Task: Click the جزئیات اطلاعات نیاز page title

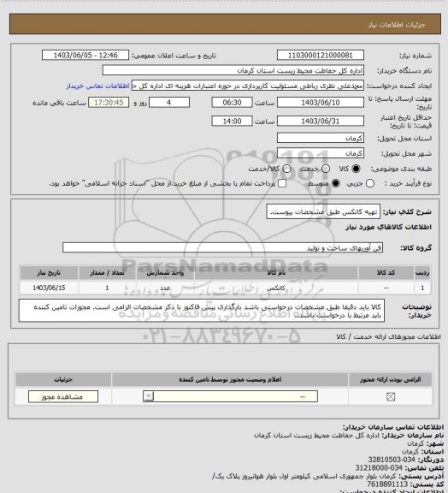Action: click(397, 25)
